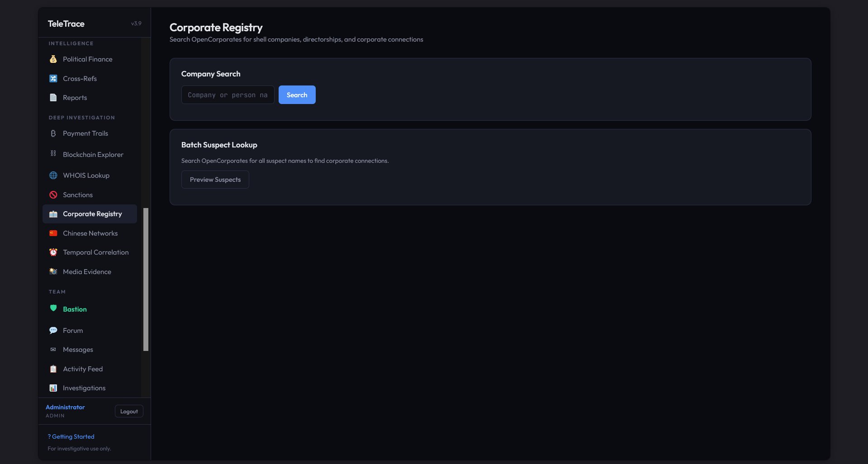868x464 pixels.
Task: Click the Temporal Correlation alarm clock icon
Action: click(x=53, y=252)
